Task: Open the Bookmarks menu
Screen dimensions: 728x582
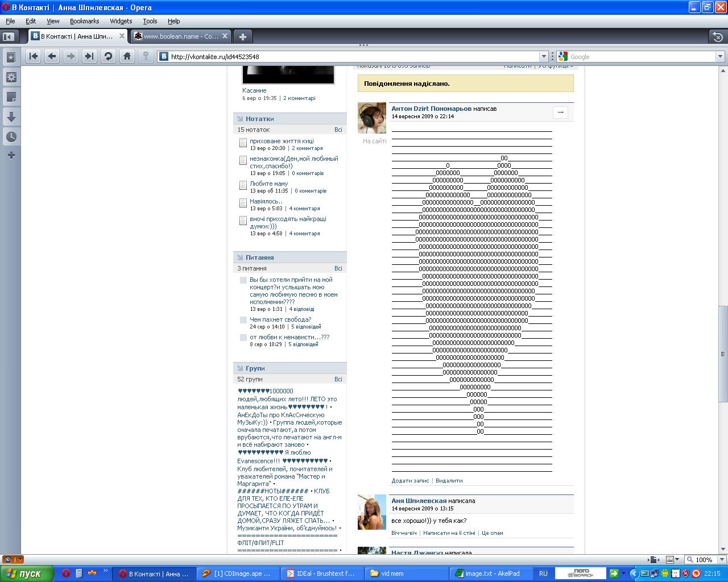Action: tap(84, 21)
